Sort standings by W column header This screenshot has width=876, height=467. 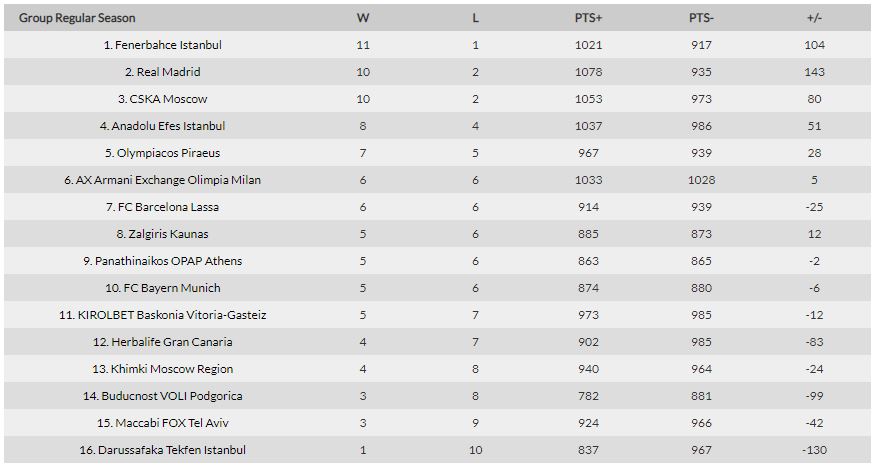[x=363, y=18]
